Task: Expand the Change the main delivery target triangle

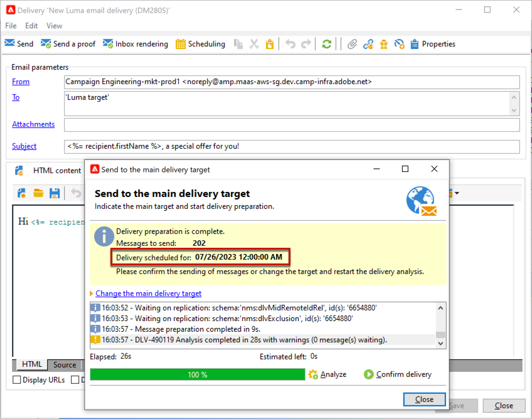Action: pos(91,294)
